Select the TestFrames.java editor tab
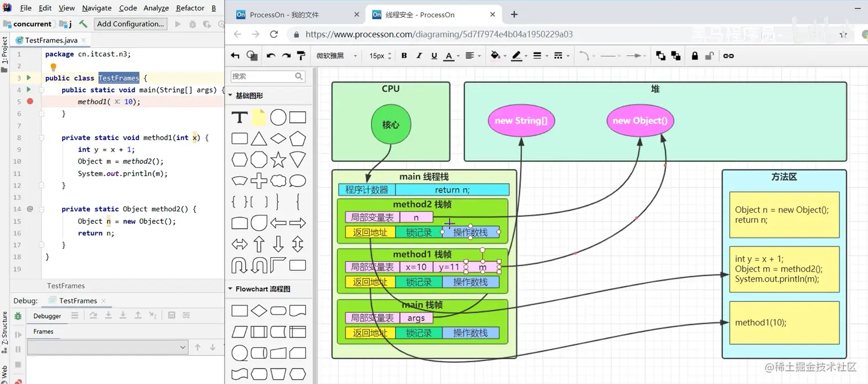This screenshot has height=384, width=868. coord(51,40)
